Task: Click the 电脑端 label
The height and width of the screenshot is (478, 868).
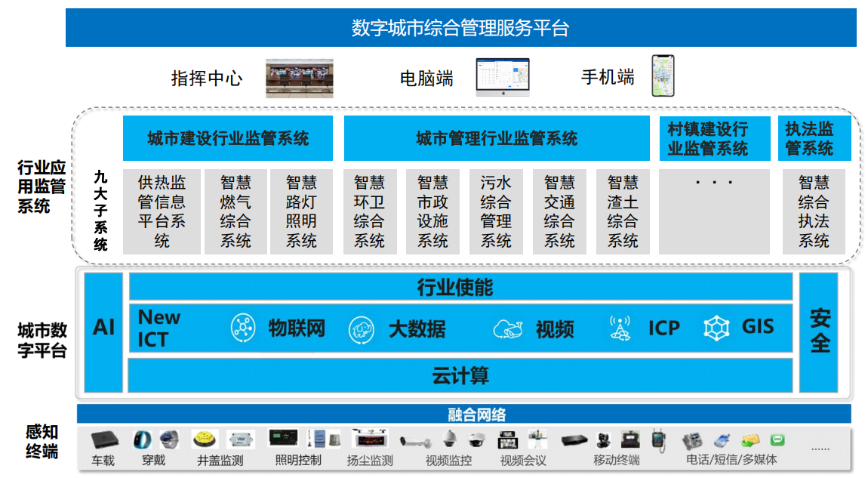Action: [x=426, y=78]
